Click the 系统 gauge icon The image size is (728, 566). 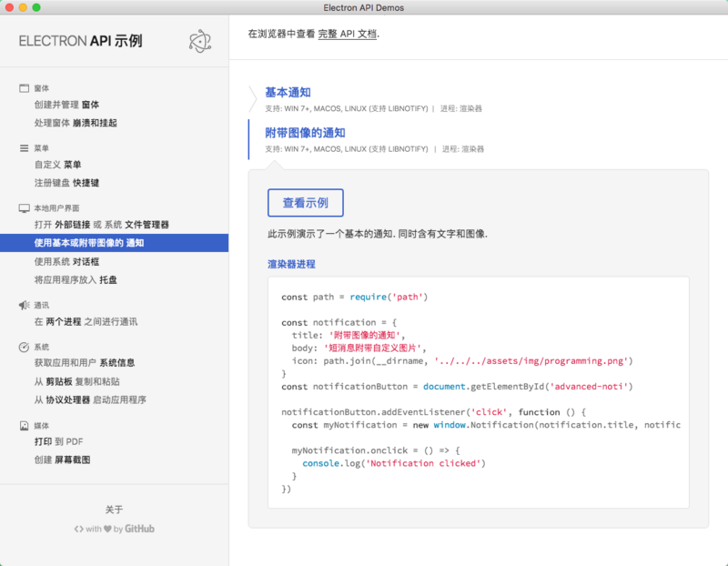[25, 347]
